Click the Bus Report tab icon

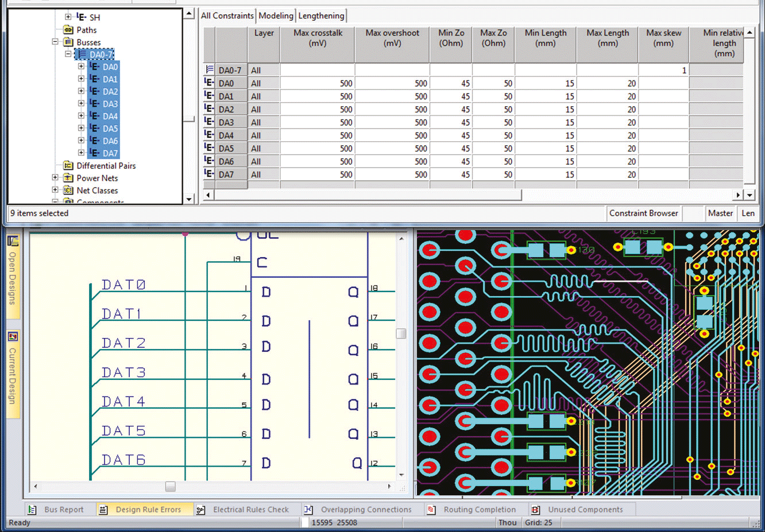[x=33, y=510]
